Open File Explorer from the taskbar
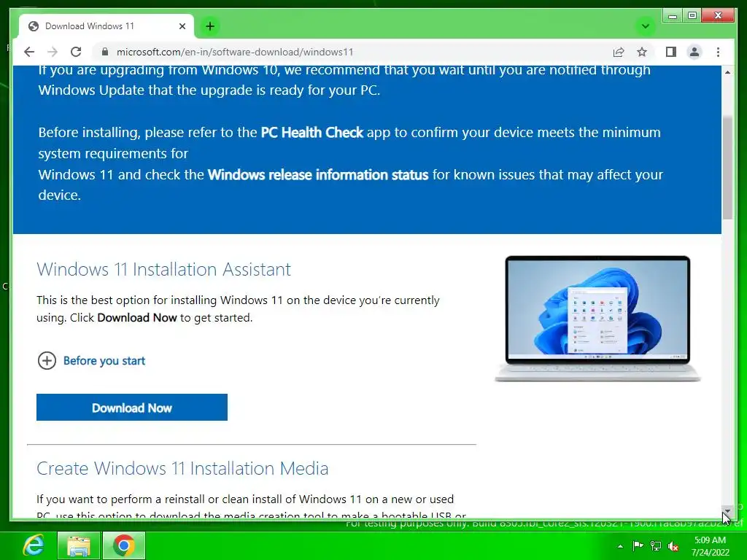The image size is (747, 560). click(x=79, y=545)
